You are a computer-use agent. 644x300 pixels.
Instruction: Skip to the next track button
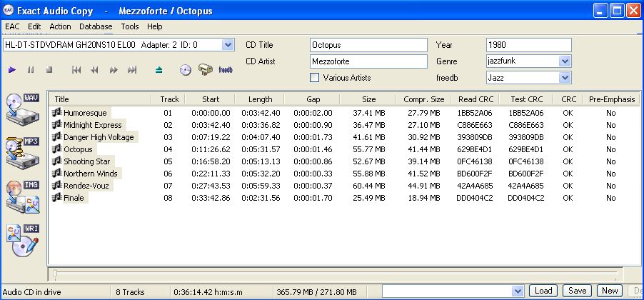131,70
